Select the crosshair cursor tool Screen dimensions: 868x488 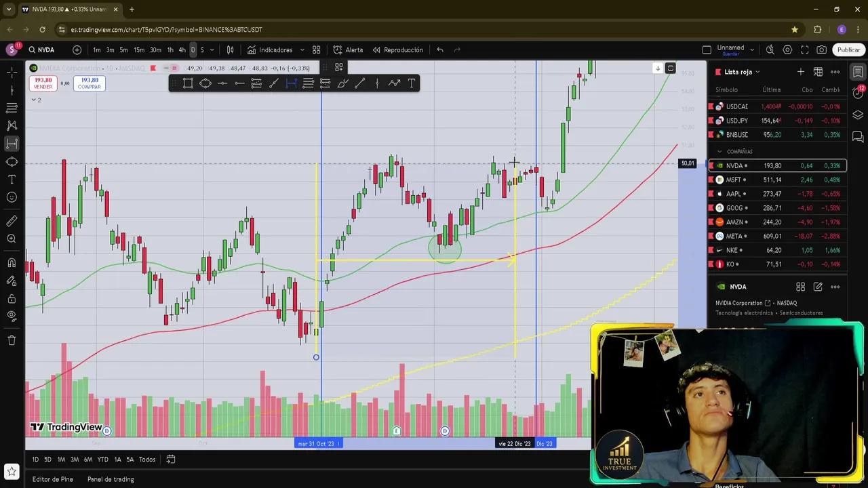(12, 72)
